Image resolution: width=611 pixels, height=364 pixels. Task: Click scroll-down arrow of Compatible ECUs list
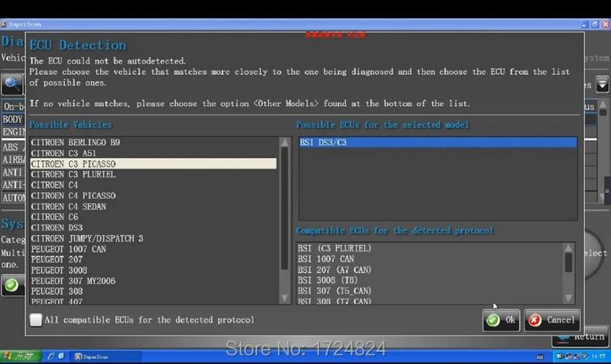coord(568,298)
